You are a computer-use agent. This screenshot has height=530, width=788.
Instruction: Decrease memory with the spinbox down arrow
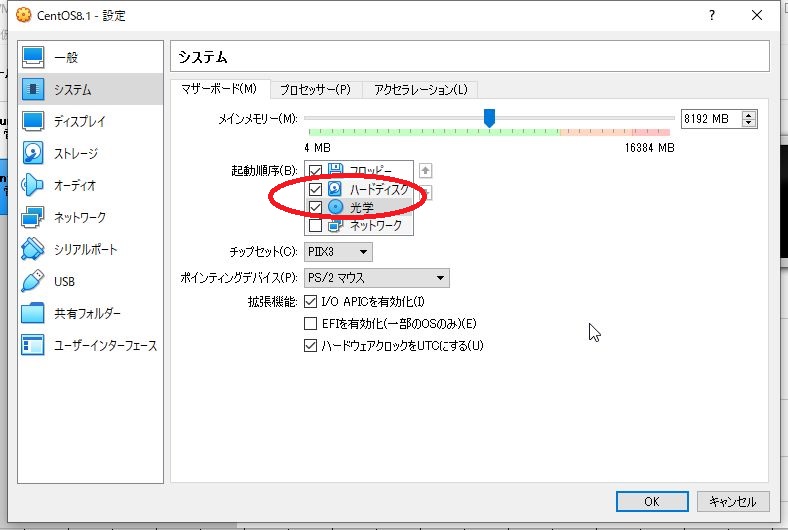(x=749, y=123)
